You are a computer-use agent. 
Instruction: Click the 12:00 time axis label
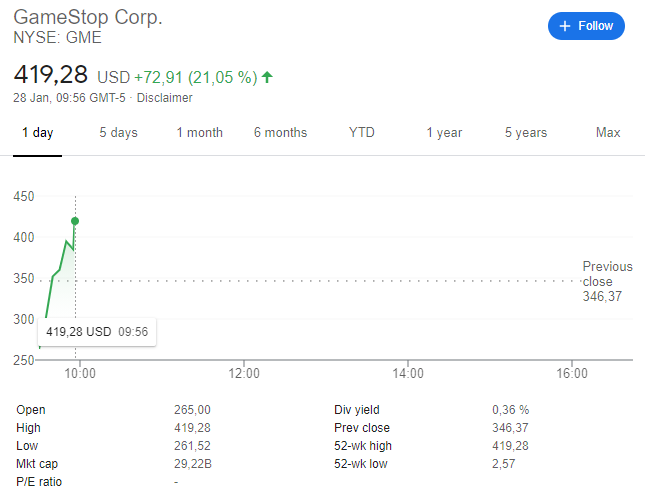pos(244,374)
